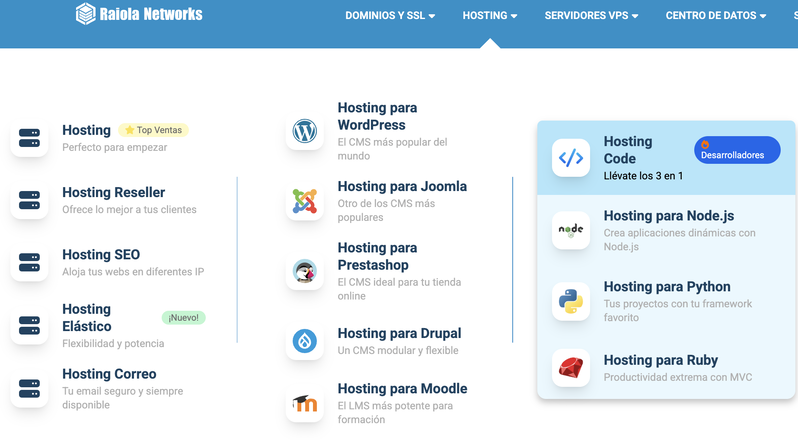Click 'Productividad extrema con MVC' text
798x440 pixels.
(x=678, y=377)
